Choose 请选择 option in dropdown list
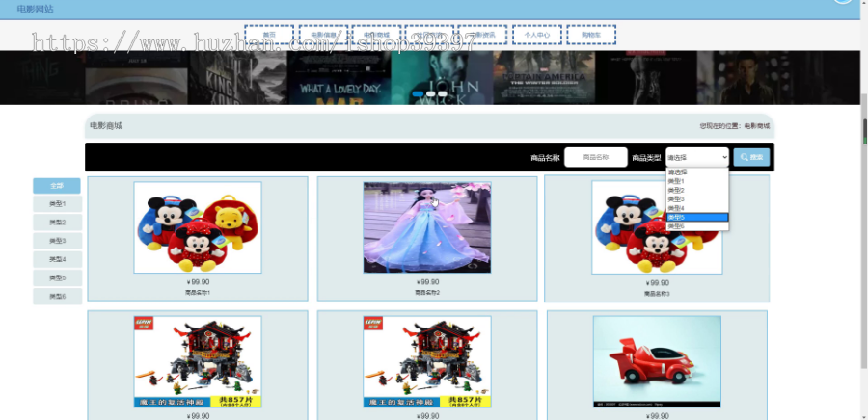This screenshot has width=868, height=420. pyautogui.click(x=697, y=172)
